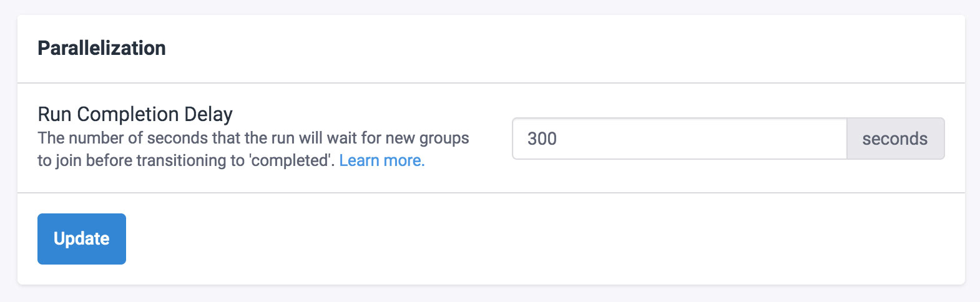The height and width of the screenshot is (302, 980).
Task: Click the delay description text
Action: click(253, 138)
